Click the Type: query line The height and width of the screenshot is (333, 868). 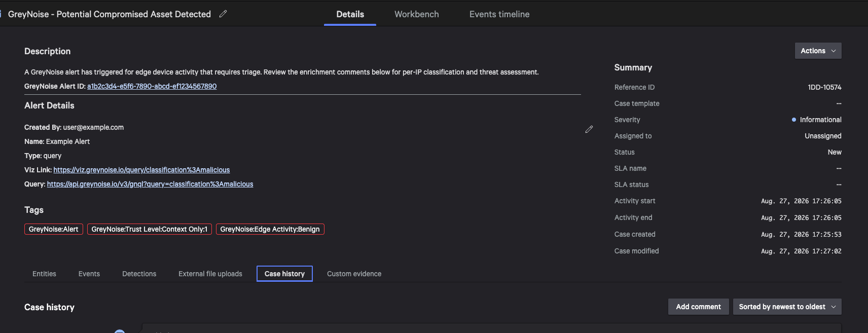[x=43, y=156]
